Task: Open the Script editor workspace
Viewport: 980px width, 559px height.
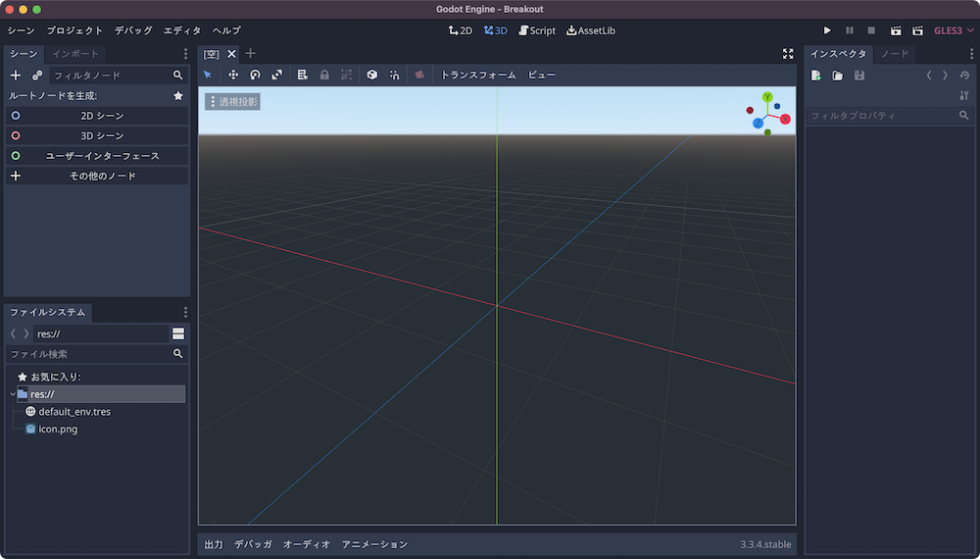Action: 537,30
